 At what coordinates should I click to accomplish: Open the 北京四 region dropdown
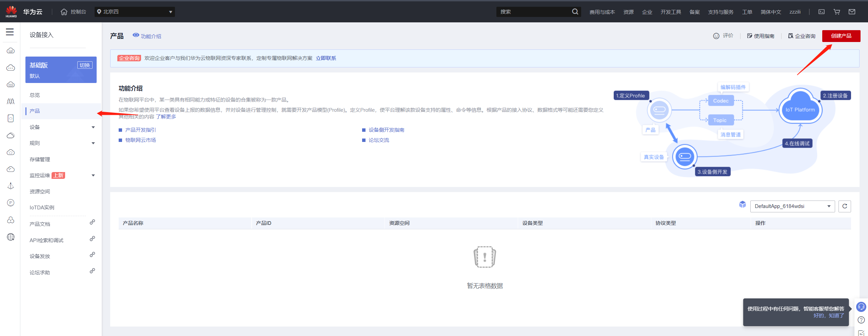[x=135, y=12]
